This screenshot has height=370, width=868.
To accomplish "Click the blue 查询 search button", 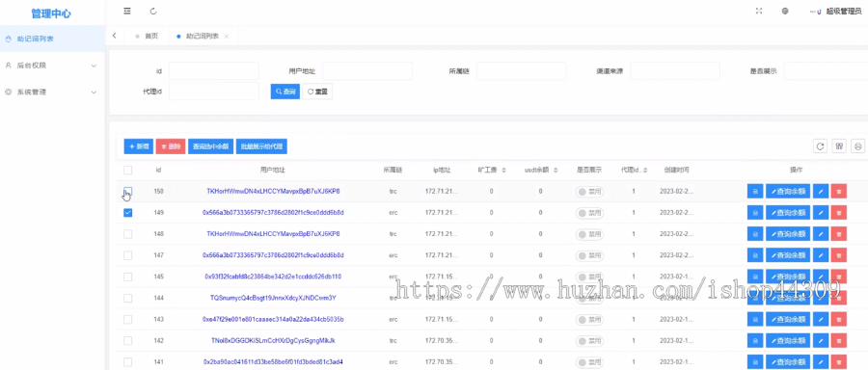I will [285, 92].
